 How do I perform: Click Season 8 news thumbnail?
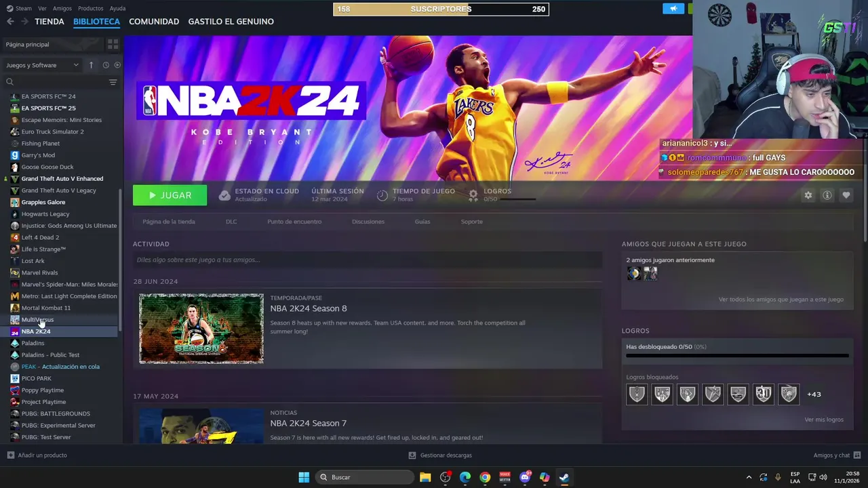coord(201,329)
